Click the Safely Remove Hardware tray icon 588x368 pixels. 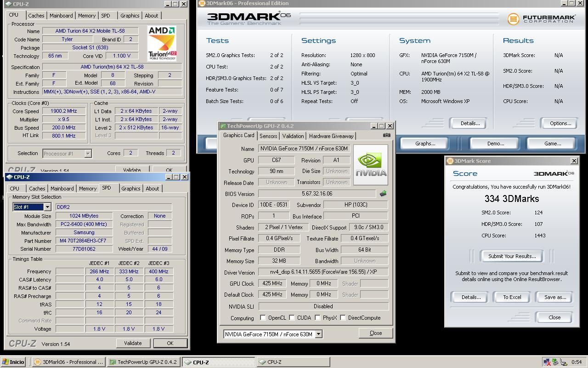click(555, 362)
